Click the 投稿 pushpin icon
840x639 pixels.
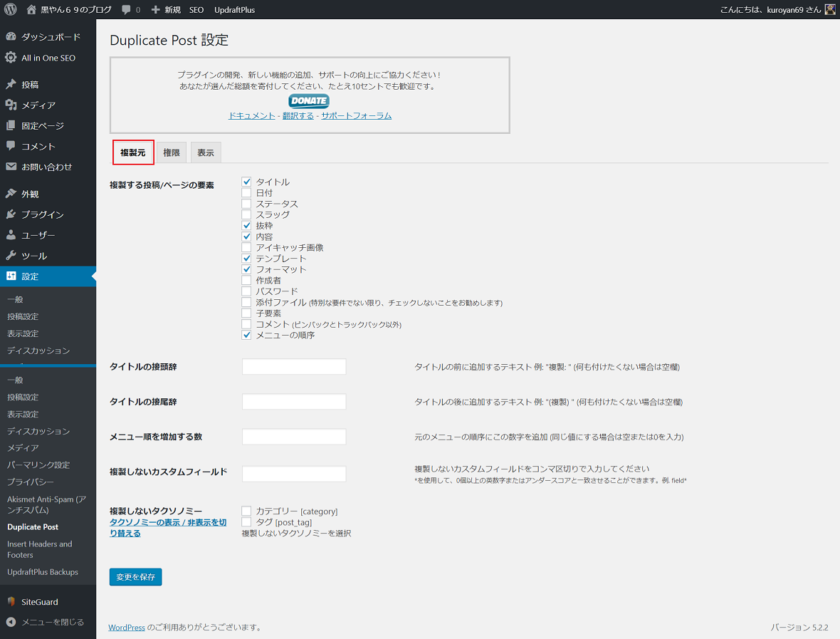11,84
